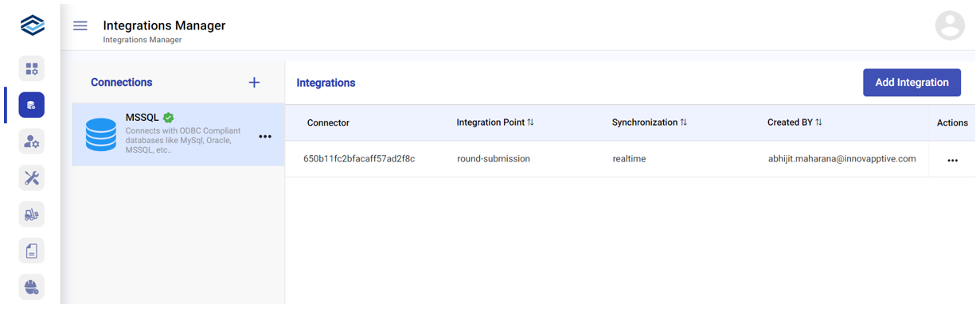980x311 pixels.
Task: Click connector ID 650b11fc2bfacaff57ad2f8c
Action: coord(359,159)
